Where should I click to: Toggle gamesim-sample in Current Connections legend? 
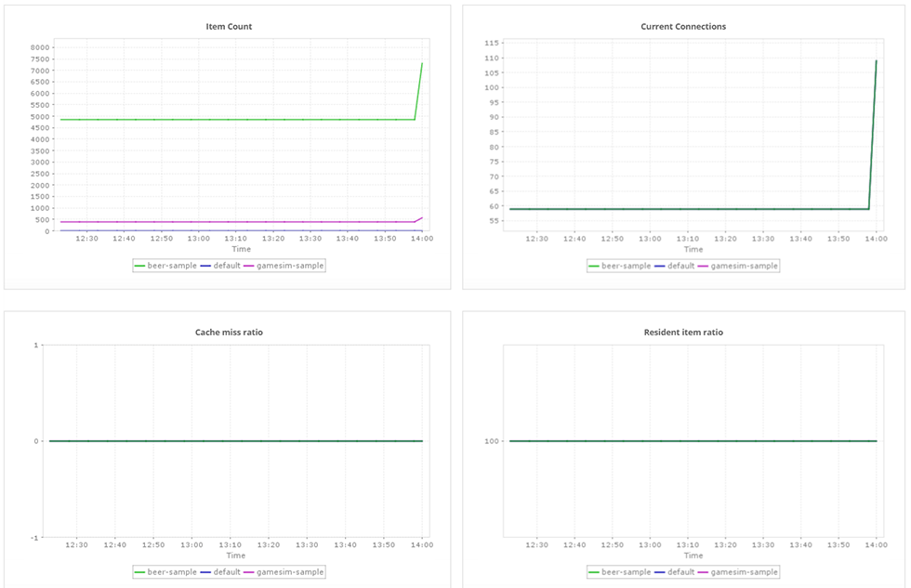pos(738,266)
